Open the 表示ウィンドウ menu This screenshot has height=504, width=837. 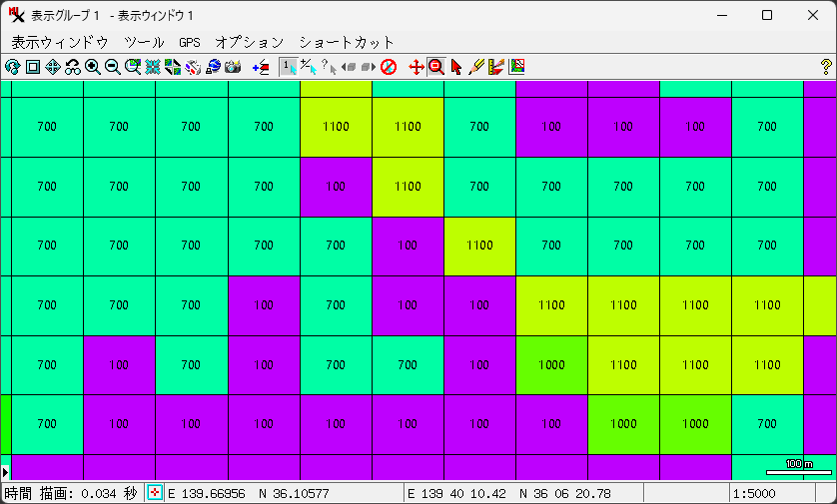59,43
